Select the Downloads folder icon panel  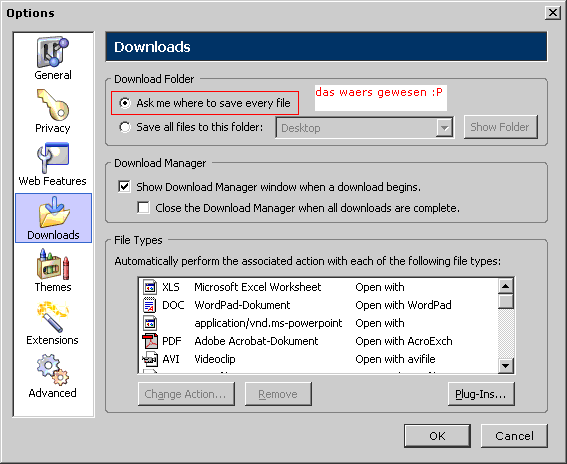[53, 218]
